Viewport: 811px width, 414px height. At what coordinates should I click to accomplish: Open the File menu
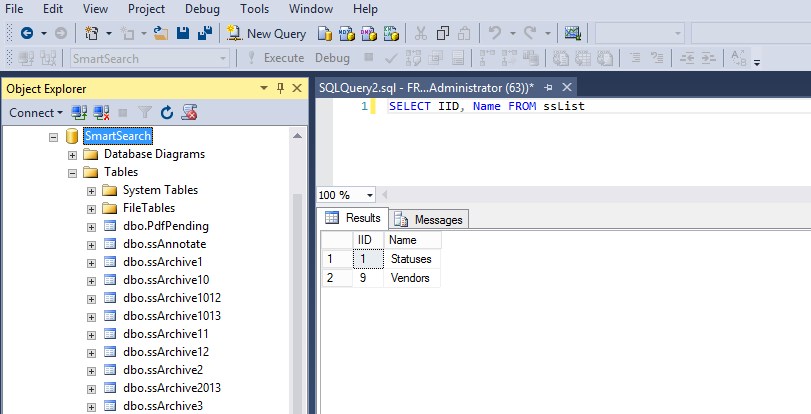pos(14,9)
